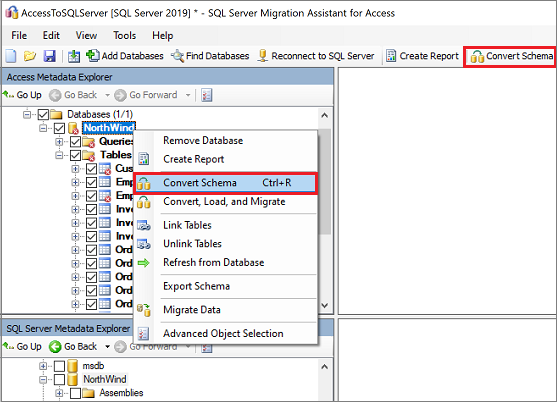
Task: Click the Access explorer scrollbar down arrow
Action: click(325, 305)
